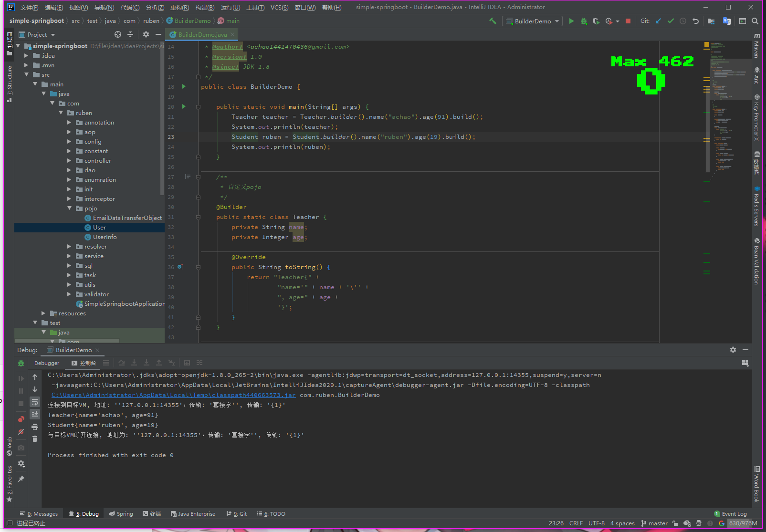Open the classpath jar link in console
The width and height of the screenshot is (766, 532).
coord(173,395)
